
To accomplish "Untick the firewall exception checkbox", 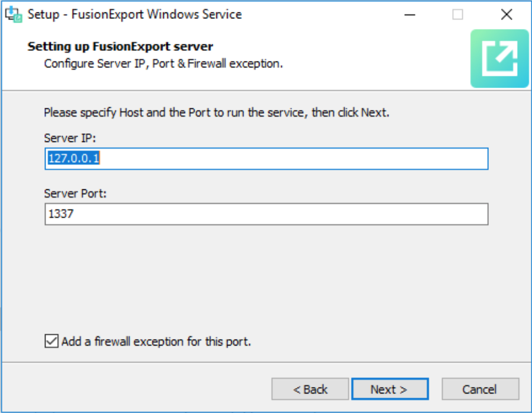I will click(51, 341).
